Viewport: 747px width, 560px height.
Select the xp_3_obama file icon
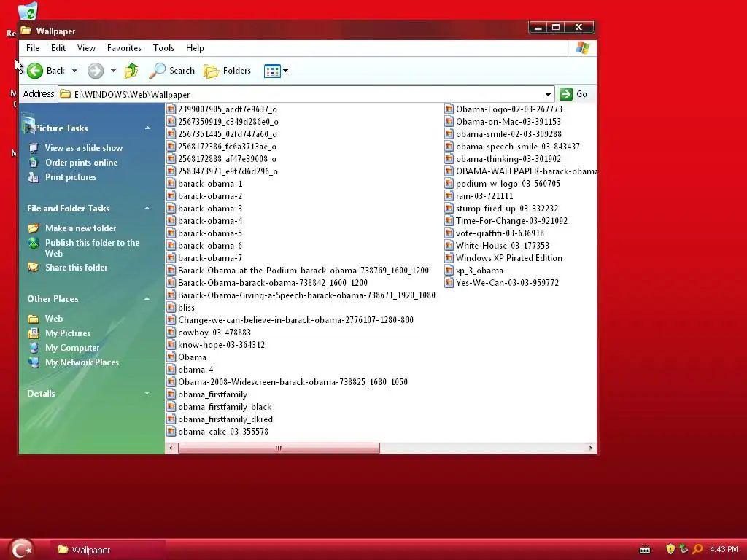click(449, 270)
